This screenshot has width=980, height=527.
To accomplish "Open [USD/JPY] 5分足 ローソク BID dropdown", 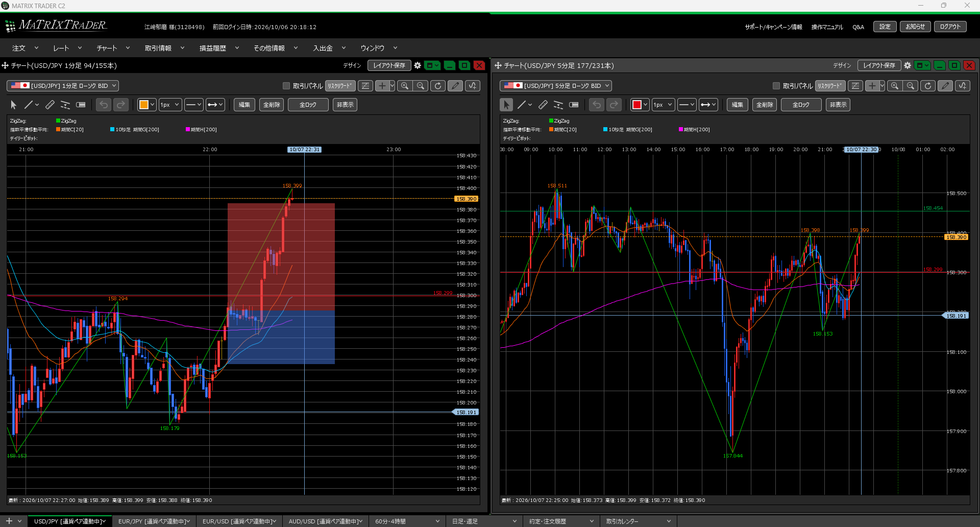I will click(556, 86).
